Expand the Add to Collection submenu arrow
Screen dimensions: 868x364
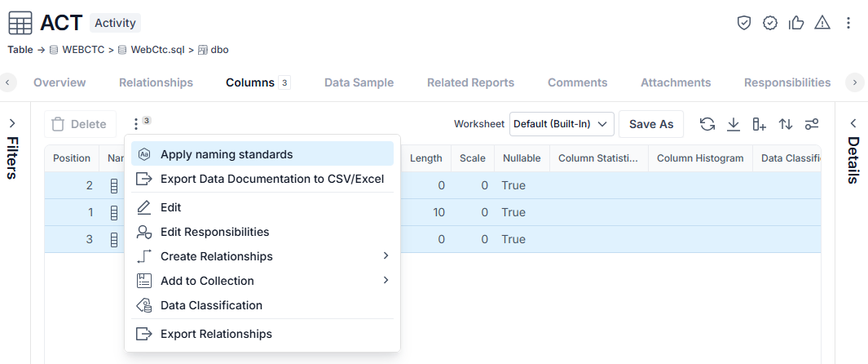tap(386, 280)
